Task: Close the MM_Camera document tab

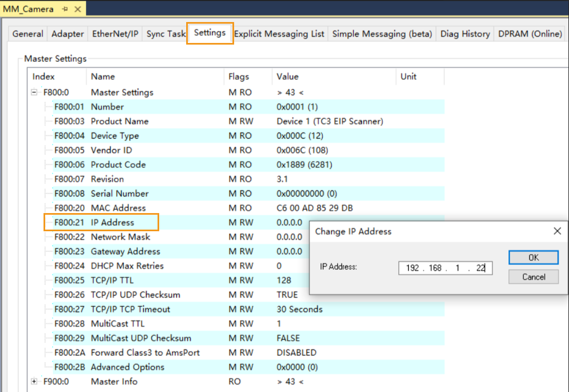Action: click(x=77, y=9)
